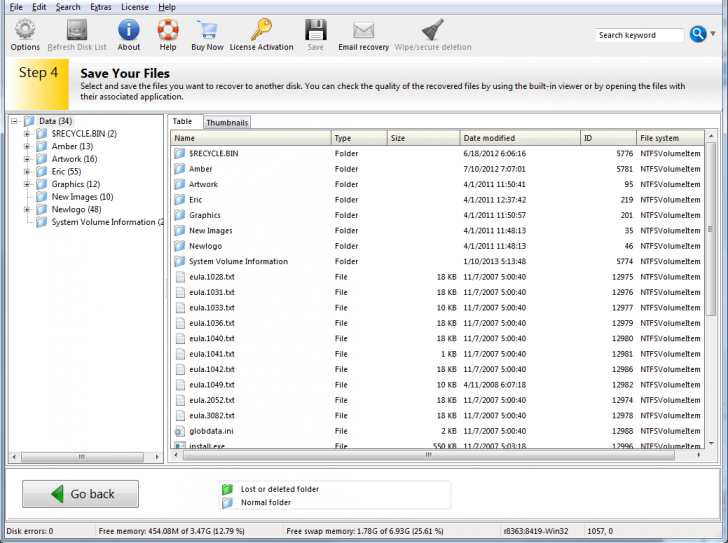The height and width of the screenshot is (543, 728).
Task: Expand the Eric tree node
Action: [x=27, y=171]
